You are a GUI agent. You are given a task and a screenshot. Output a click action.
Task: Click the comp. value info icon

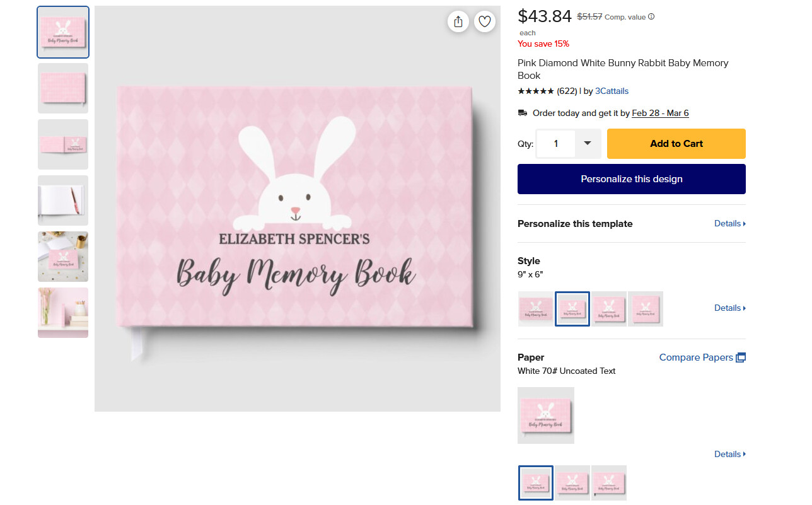(651, 17)
